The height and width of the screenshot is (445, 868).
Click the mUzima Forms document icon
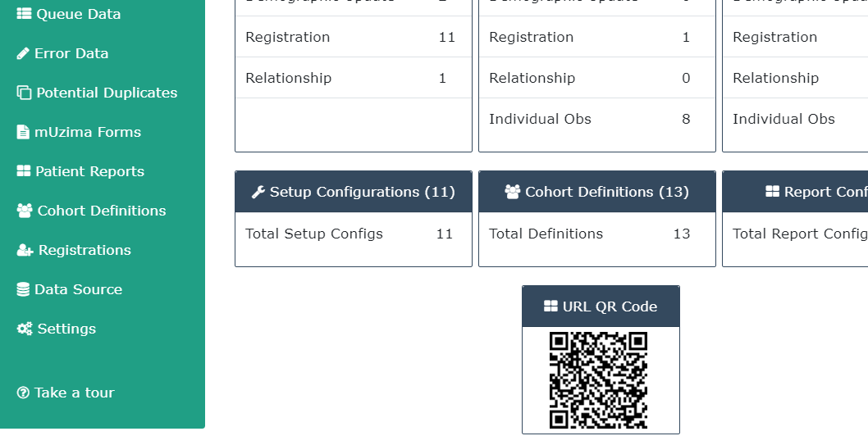coord(23,132)
